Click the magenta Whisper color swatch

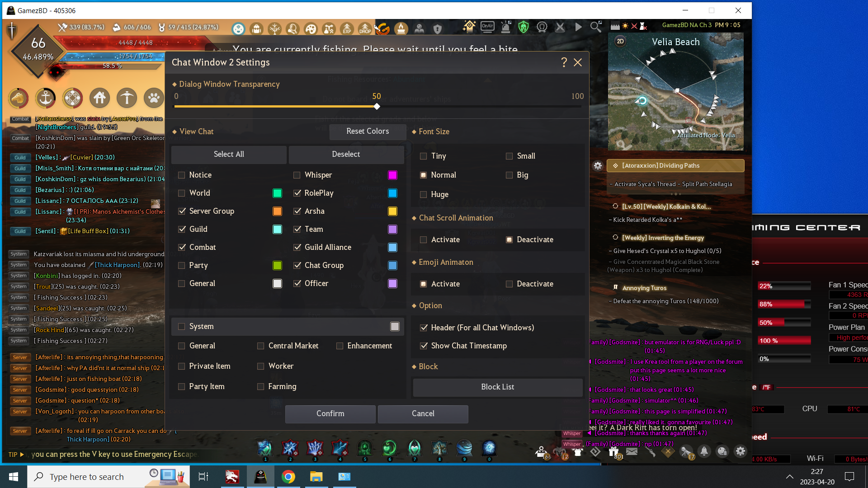(392, 175)
